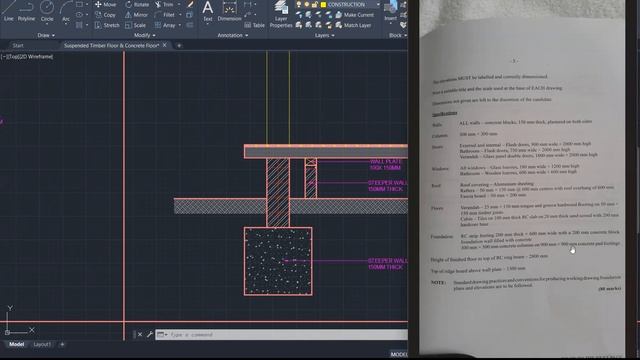Expand the Modify panel flyout
Image resolution: width=640 pixels, height=360 pixels.
[145, 36]
